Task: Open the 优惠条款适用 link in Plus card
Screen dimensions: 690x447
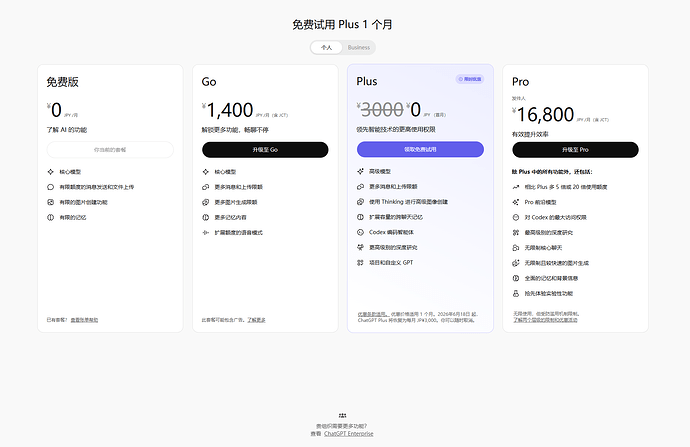Action: tap(373, 314)
